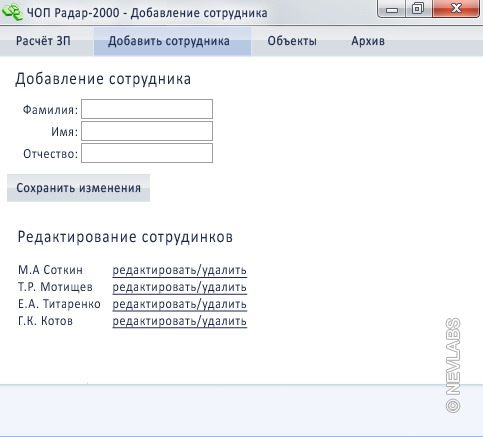483x437 pixels.
Task: Minimize the ЧОП Радар-2000 window
Action: point(392,9)
